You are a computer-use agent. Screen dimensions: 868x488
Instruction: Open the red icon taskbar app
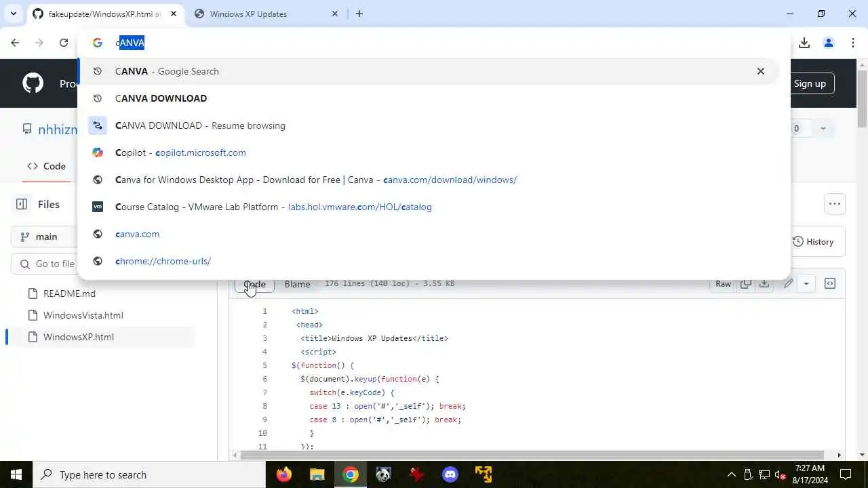point(417,474)
